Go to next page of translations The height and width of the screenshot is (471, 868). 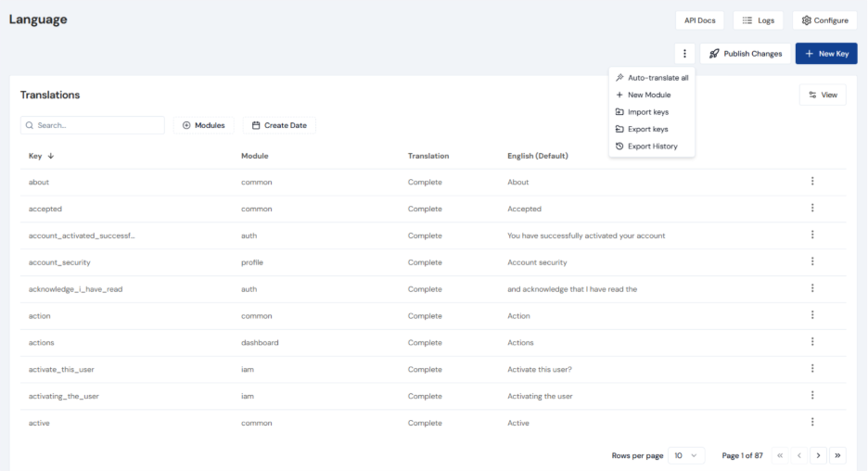tap(818, 455)
